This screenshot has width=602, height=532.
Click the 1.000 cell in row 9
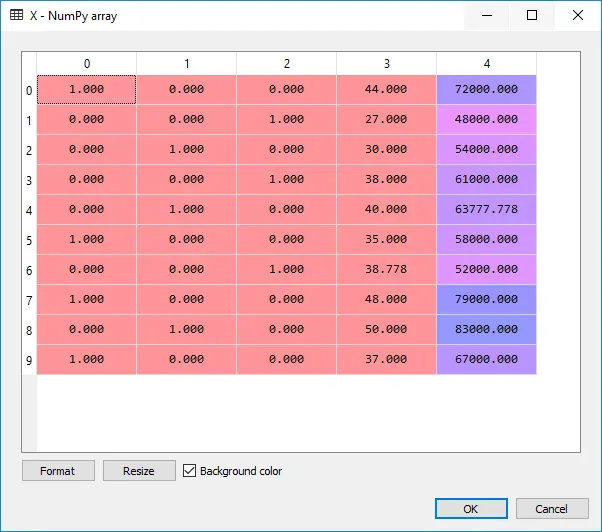click(86, 359)
